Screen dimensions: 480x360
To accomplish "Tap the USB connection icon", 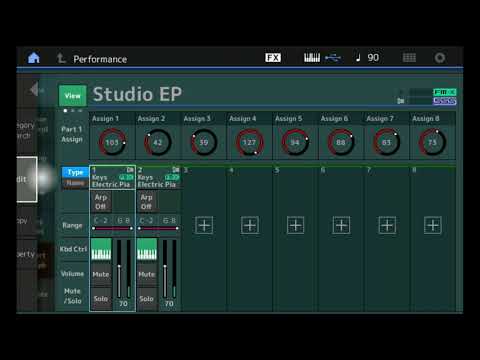I will tap(333, 58).
